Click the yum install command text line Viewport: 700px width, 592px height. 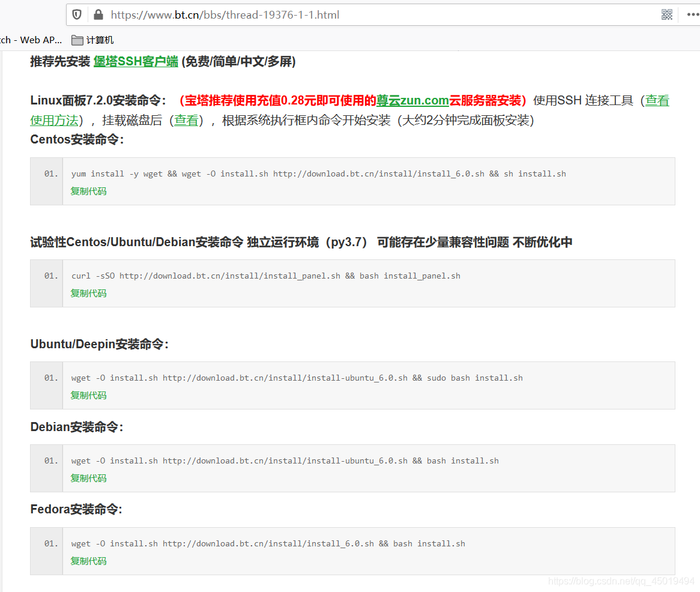point(318,174)
